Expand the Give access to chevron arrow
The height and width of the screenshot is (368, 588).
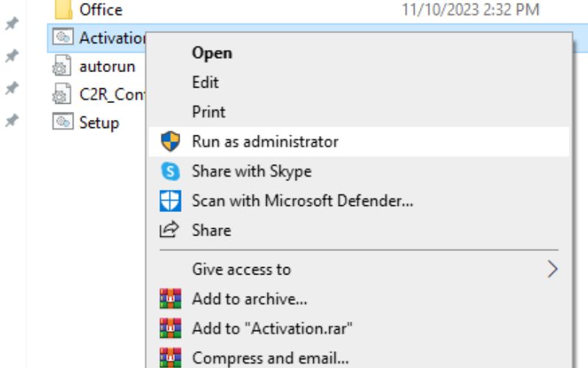553,269
